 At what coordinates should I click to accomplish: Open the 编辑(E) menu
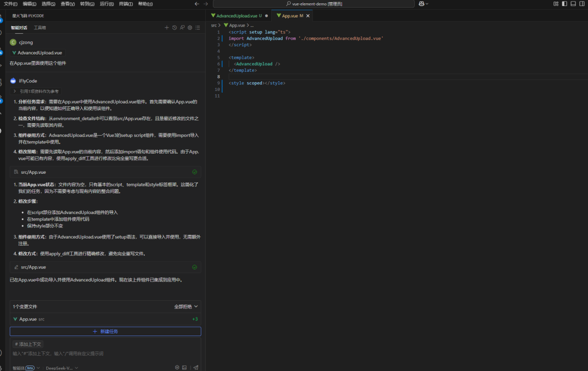click(x=29, y=4)
